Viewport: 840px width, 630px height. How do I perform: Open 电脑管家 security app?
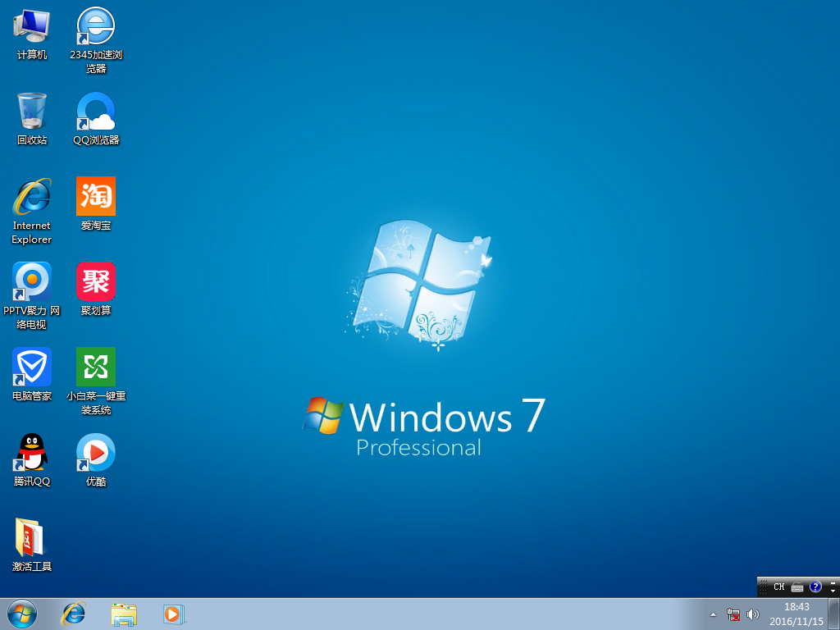(x=30, y=367)
